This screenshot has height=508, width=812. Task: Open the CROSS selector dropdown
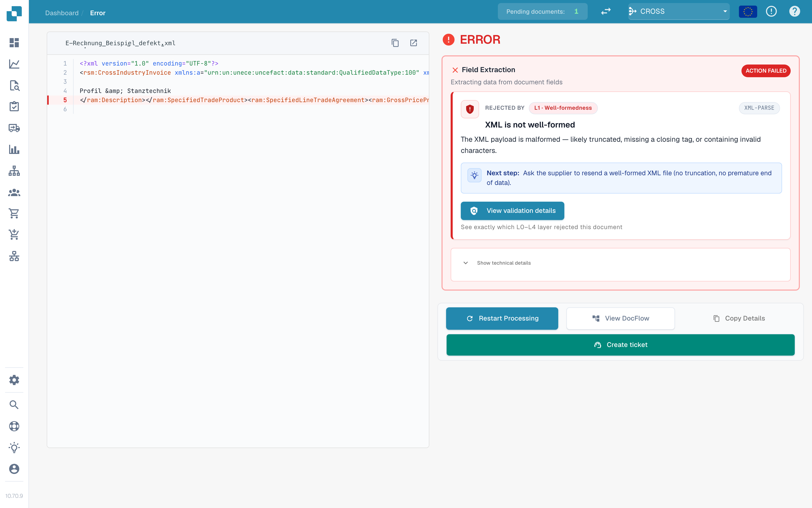pos(679,11)
